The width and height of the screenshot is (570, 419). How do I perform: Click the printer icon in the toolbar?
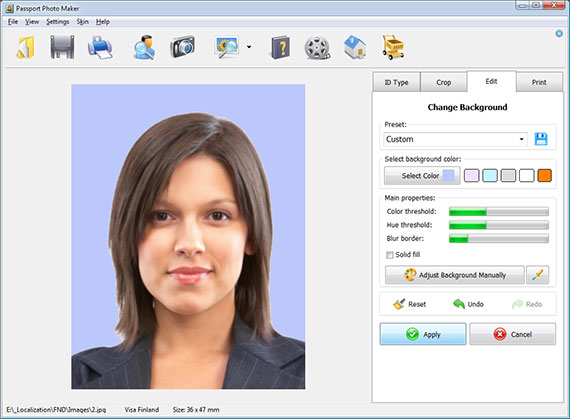click(x=100, y=47)
